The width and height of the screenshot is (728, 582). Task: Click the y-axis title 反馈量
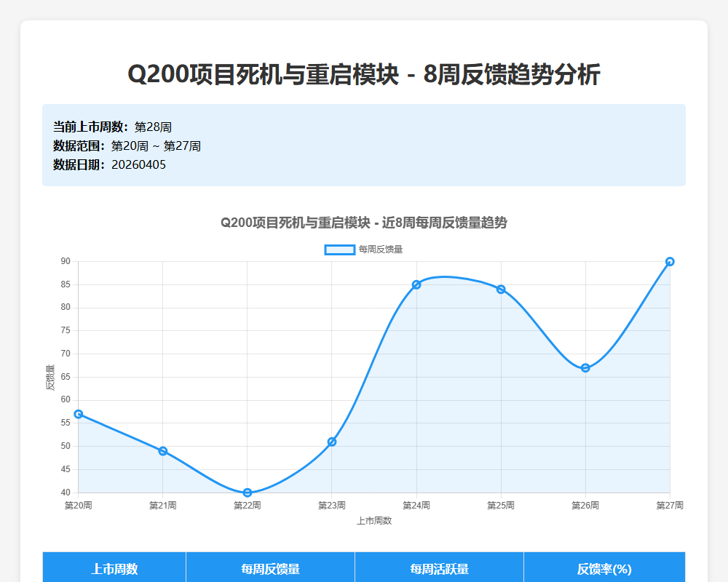(50, 378)
